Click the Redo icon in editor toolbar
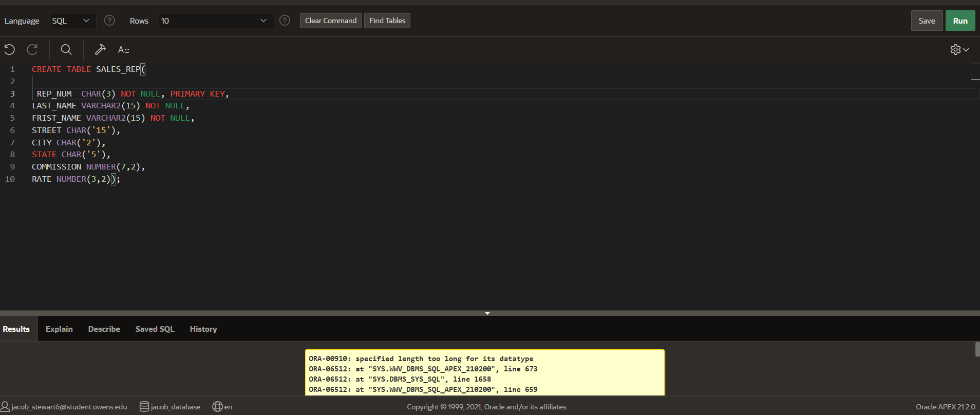Viewport: 980px width, 415px height. tap(32, 49)
